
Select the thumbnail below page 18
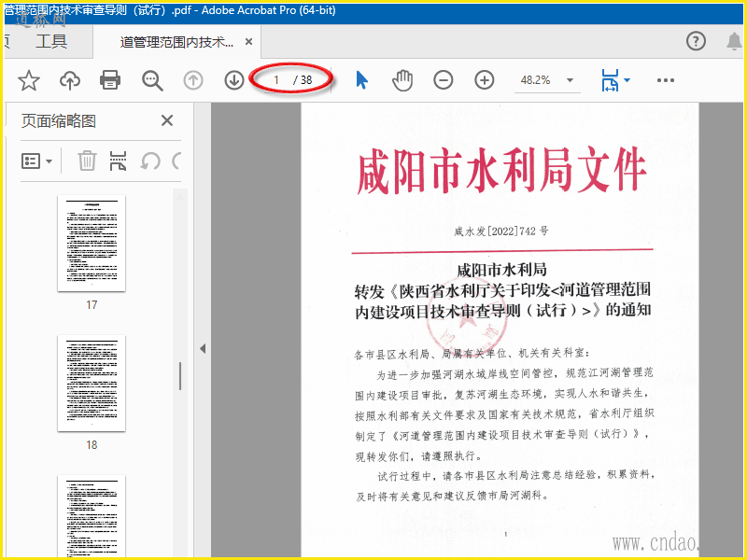coord(92,516)
